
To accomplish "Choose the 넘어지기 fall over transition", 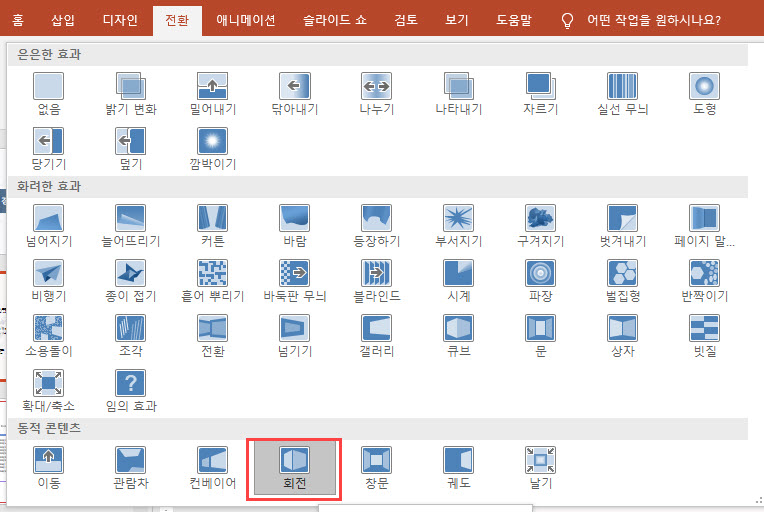I will click(x=49, y=226).
